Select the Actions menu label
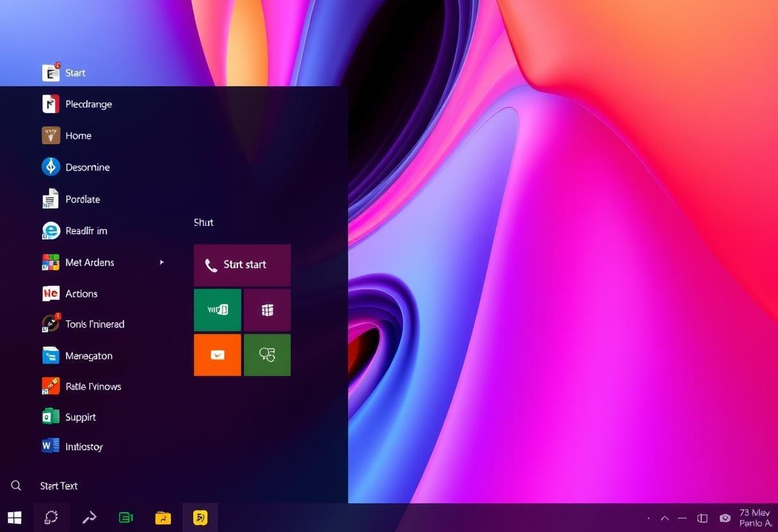The width and height of the screenshot is (778, 532). tap(82, 293)
